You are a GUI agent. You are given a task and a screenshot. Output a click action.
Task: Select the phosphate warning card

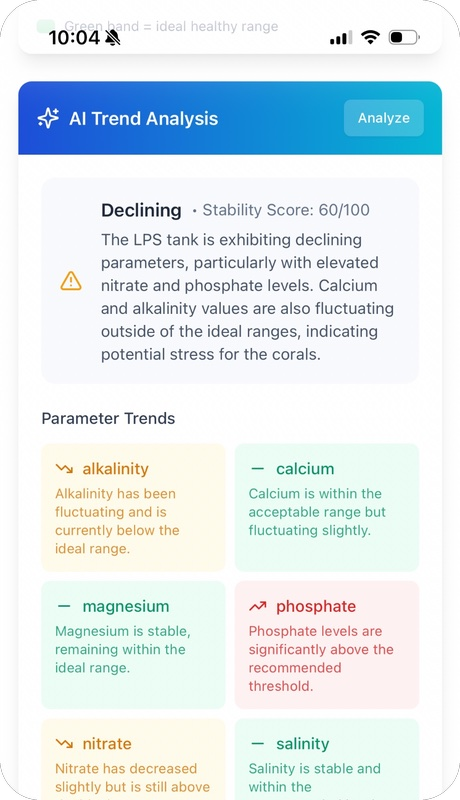pos(327,645)
